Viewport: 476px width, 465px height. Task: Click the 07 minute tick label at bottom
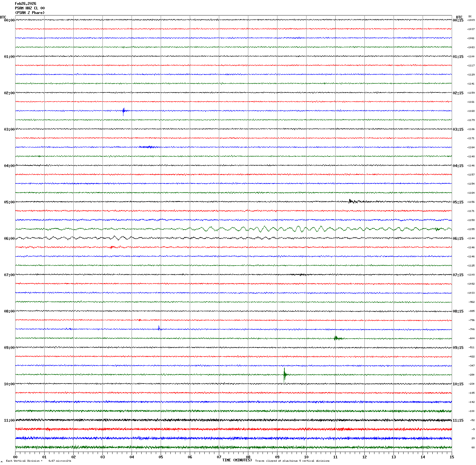[219, 457]
